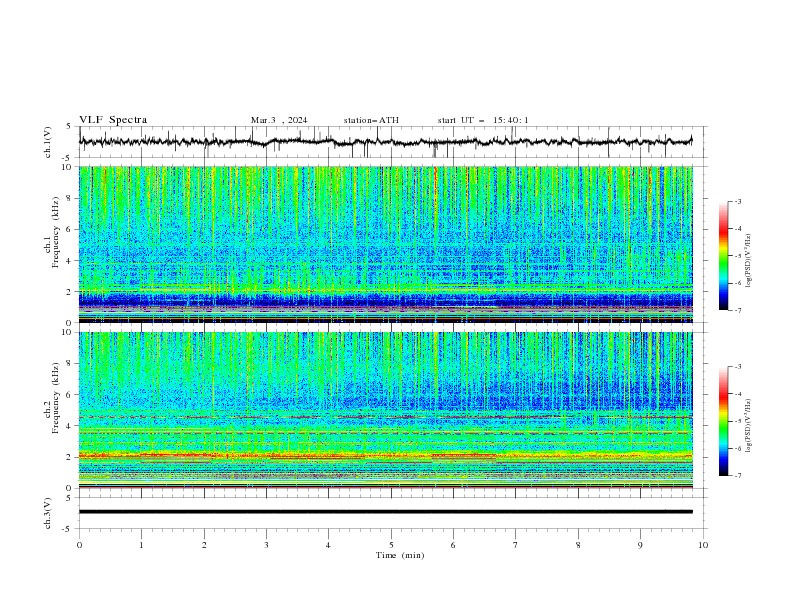
Task: Click the "8" minute tick label
Action: pyautogui.click(x=578, y=545)
